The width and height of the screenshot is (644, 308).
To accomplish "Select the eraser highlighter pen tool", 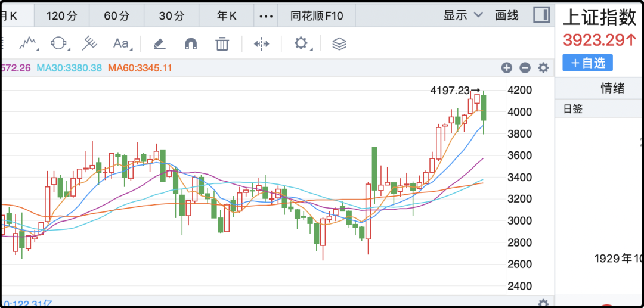I will point(159,43).
